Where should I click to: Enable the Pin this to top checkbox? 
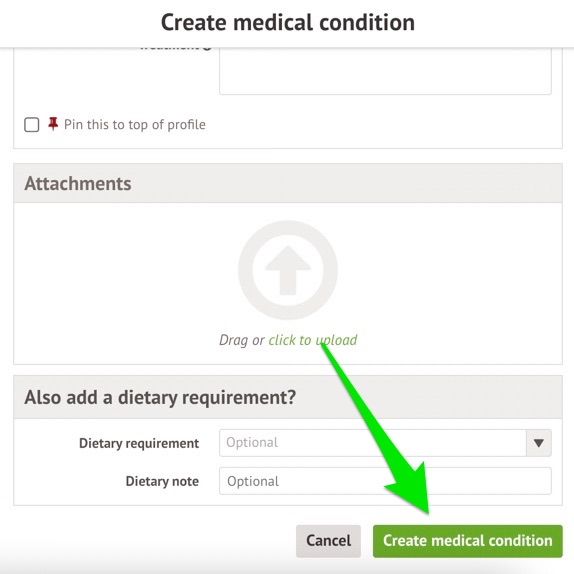(x=32, y=124)
